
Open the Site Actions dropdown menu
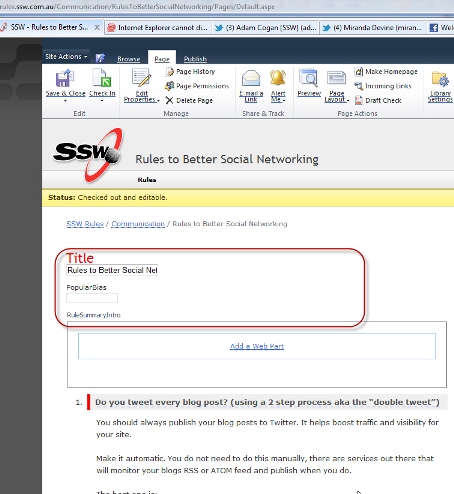click(x=66, y=57)
